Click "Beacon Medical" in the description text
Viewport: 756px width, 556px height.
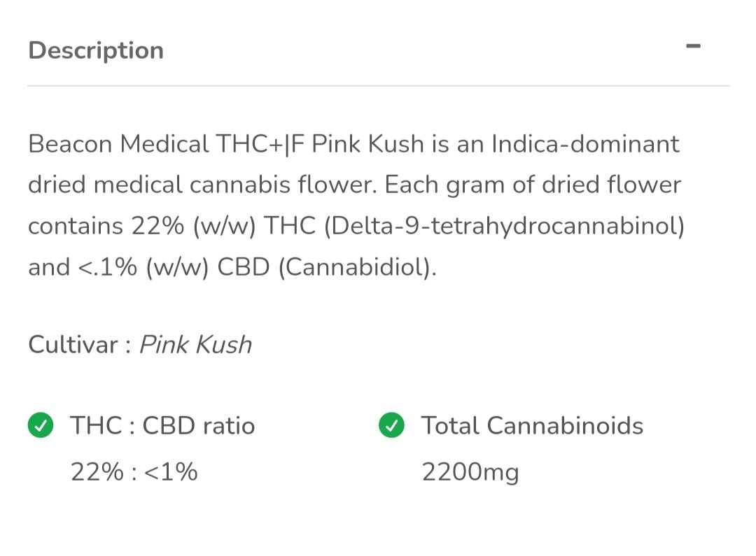(x=118, y=144)
